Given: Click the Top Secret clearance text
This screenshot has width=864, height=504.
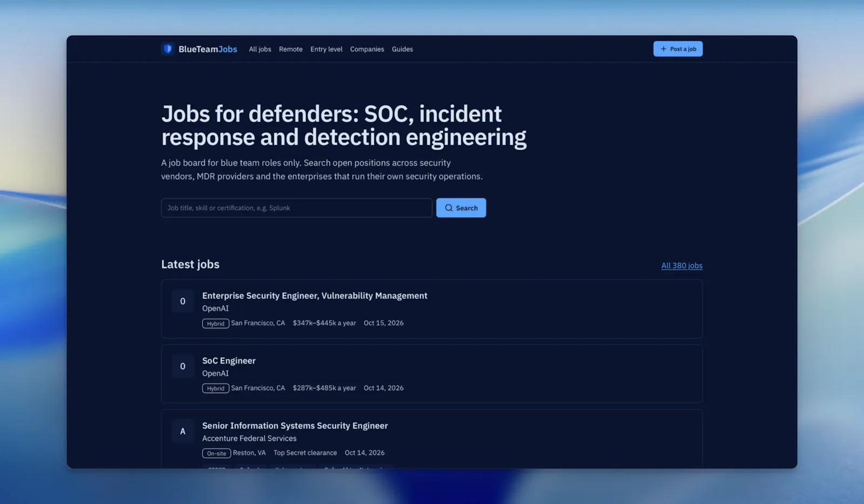Looking at the screenshot, I should pos(305,453).
